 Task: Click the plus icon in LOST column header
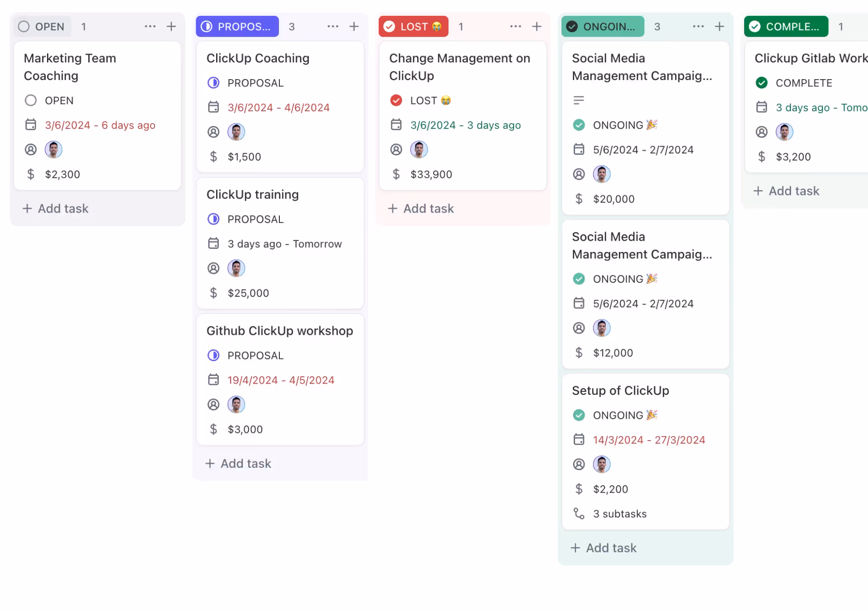click(537, 26)
